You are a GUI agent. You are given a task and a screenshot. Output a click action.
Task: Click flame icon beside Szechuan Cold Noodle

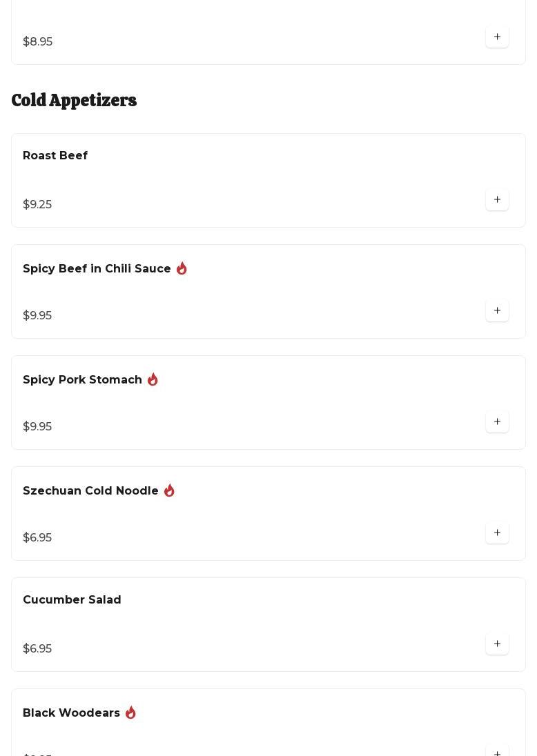point(169,490)
